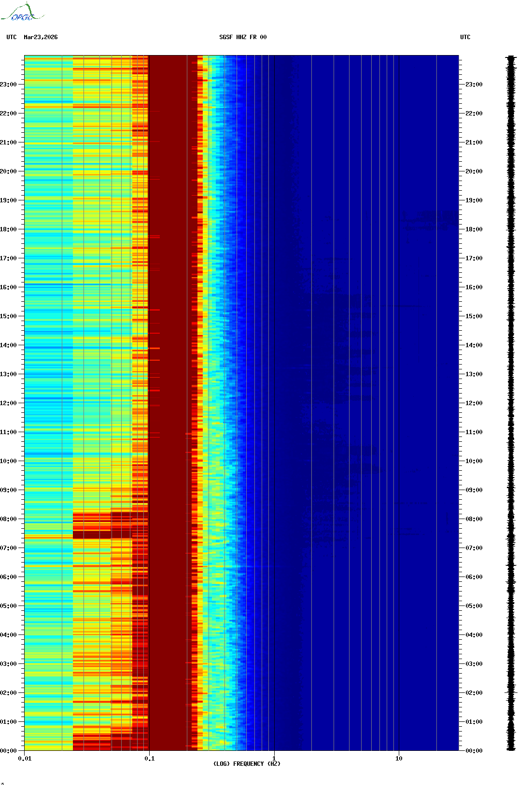Click the 1 Hz frequency axis label
Screen dimensions: 532x789
point(274,759)
